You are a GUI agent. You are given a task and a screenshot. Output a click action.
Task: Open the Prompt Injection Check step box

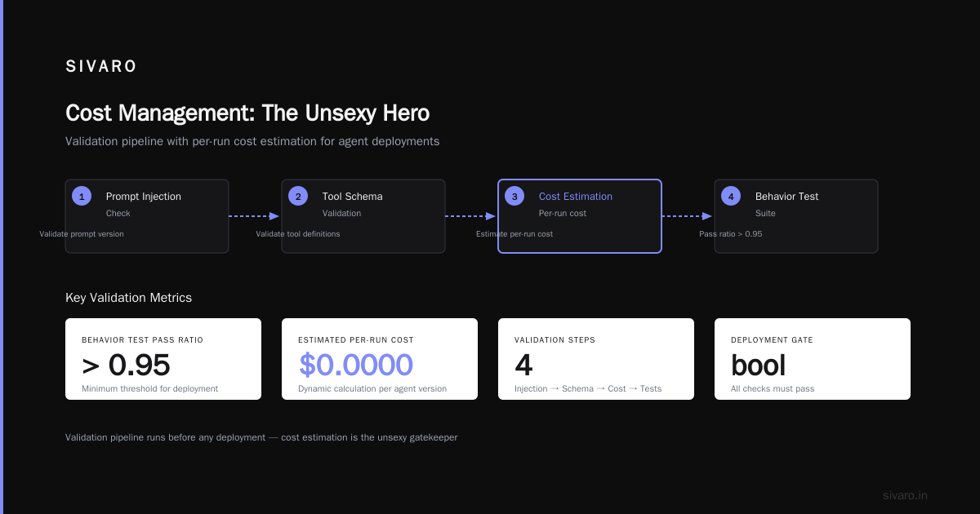pos(147,216)
